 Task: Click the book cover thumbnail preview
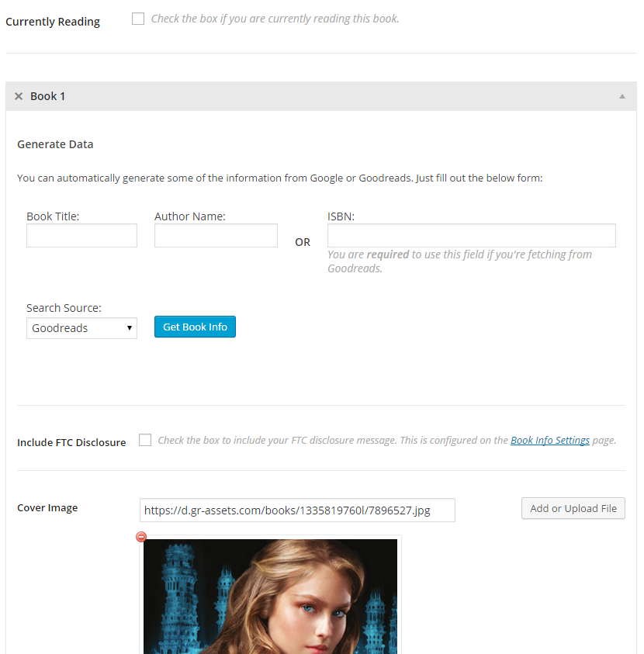(270, 597)
